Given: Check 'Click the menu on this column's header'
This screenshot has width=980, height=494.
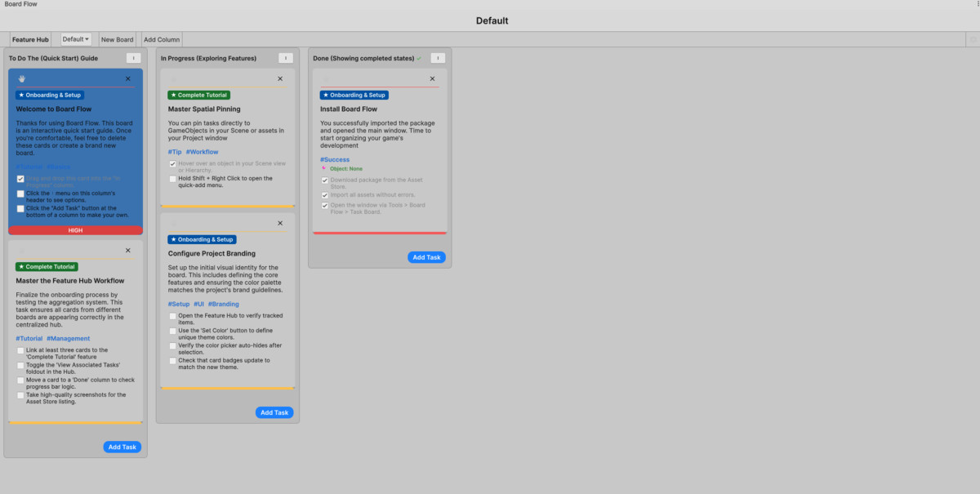Looking at the screenshot, I should (x=20, y=194).
